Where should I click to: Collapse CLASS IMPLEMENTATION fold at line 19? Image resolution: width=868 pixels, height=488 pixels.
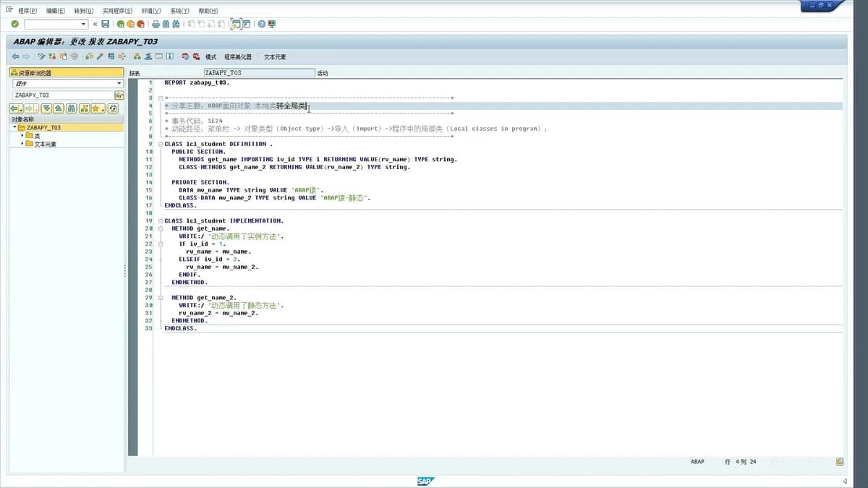pos(160,221)
